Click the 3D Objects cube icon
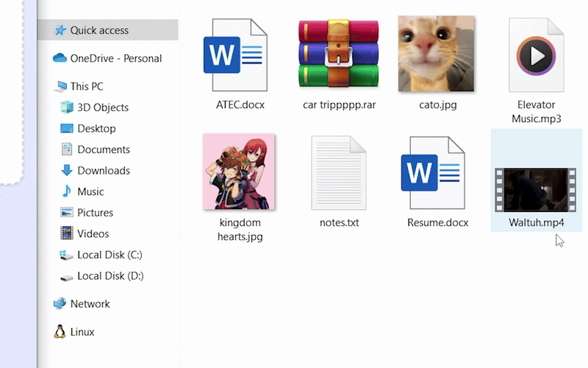 pyautogui.click(x=66, y=107)
